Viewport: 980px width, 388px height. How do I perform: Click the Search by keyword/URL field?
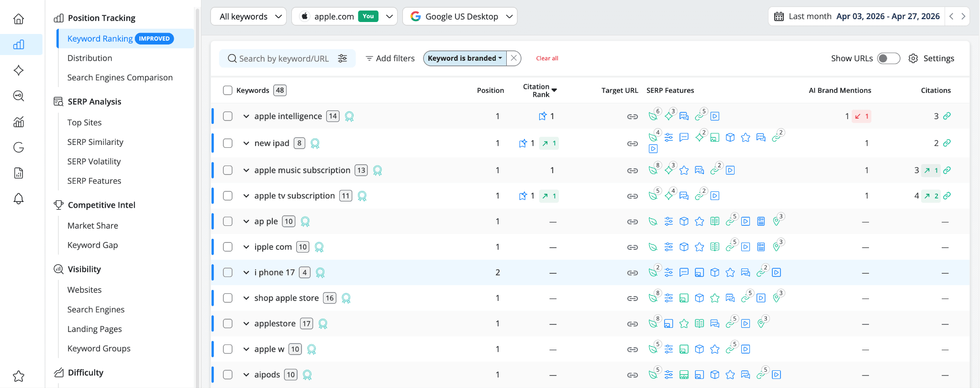[x=283, y=58]
